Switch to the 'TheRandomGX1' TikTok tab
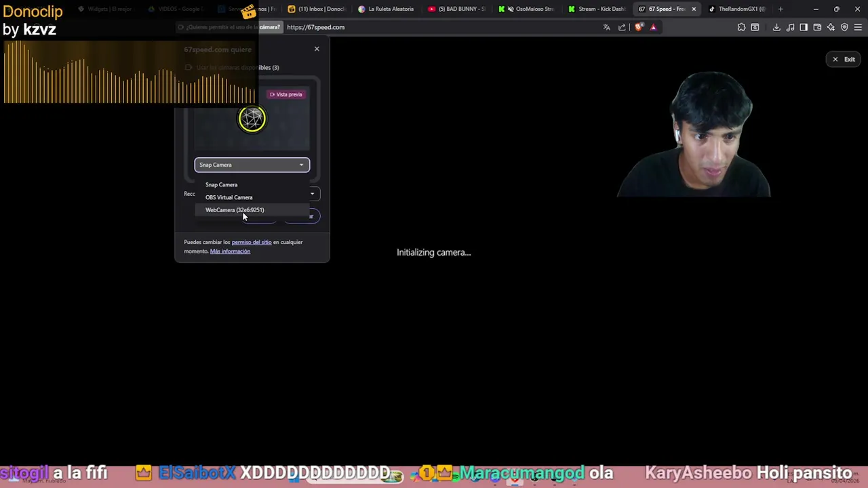Screen dimensions: 868x488 point(737,9)
